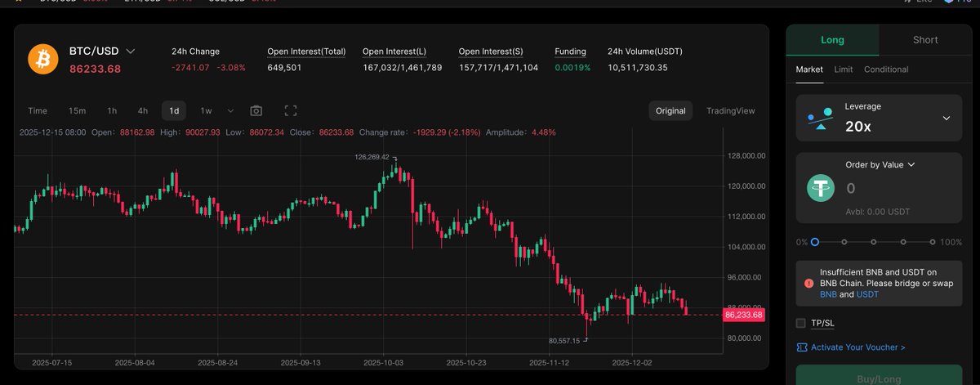
Task: Click the 80,557.15 low price marker
Action: pos(564,340)
